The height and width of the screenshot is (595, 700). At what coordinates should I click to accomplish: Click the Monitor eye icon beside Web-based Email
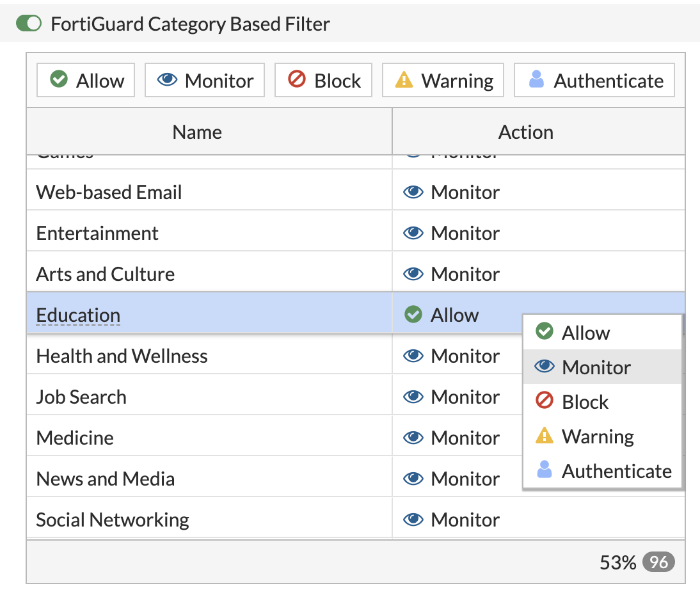tap(413, 192)
